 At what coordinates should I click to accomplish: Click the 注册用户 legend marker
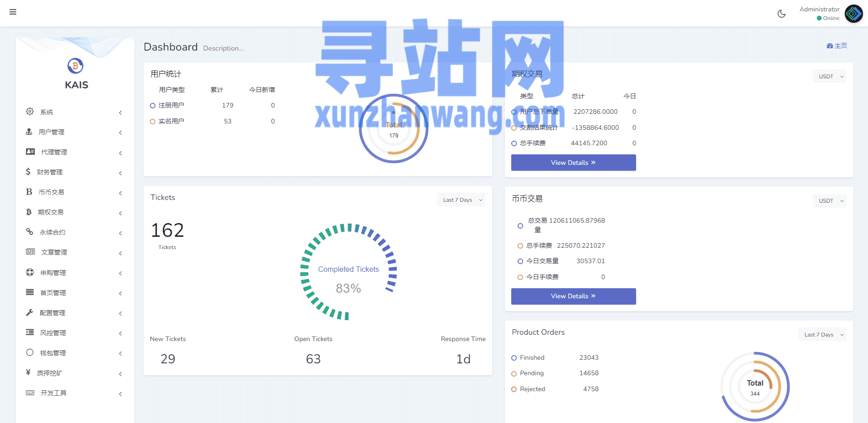153,106
